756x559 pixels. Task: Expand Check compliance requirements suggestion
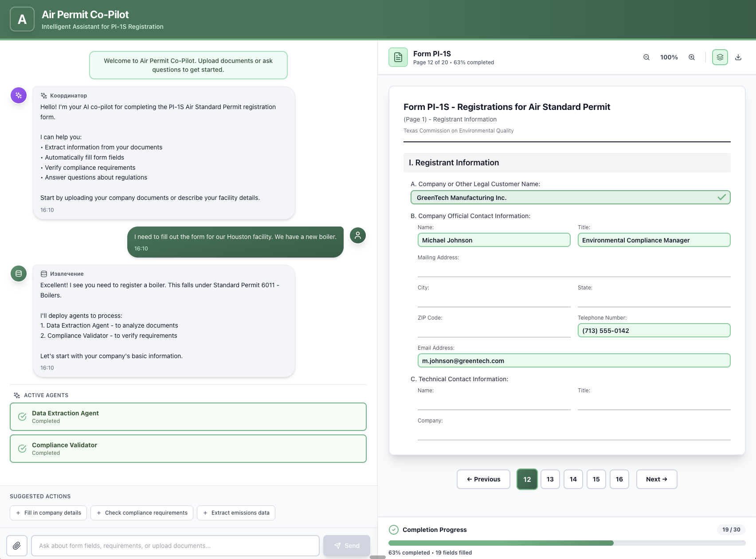tap(141, 512)
